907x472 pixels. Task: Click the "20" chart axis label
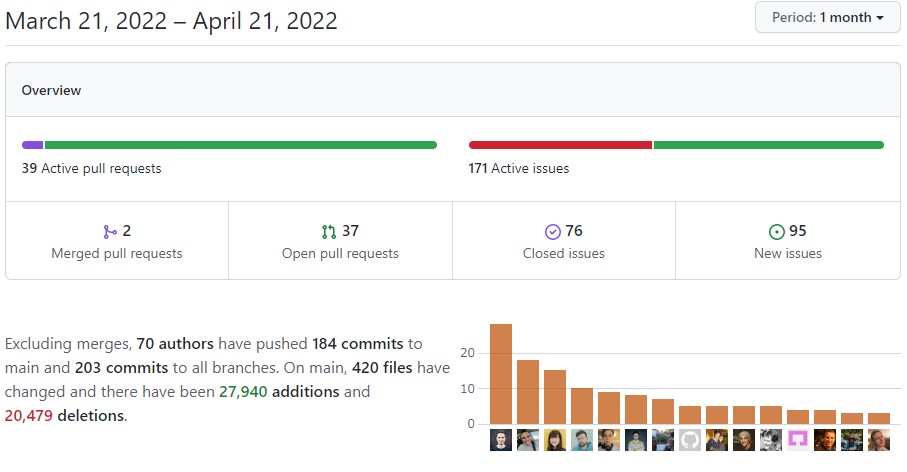467,353
